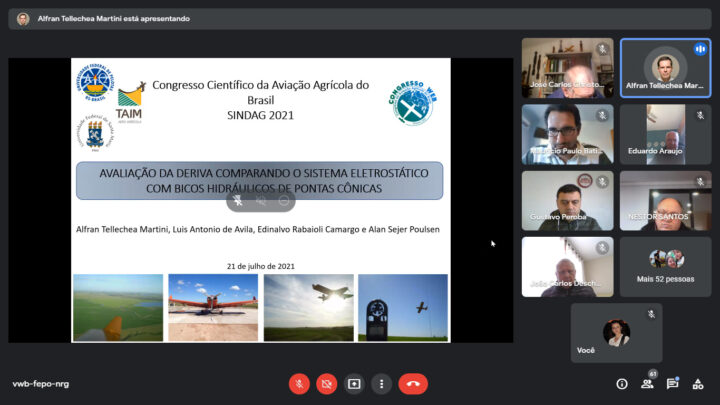Image resolution: width=720 pixels, height=405 pixels.
Task: Click the present screen button
Action: pyautogui.click(x=354, y=383)
